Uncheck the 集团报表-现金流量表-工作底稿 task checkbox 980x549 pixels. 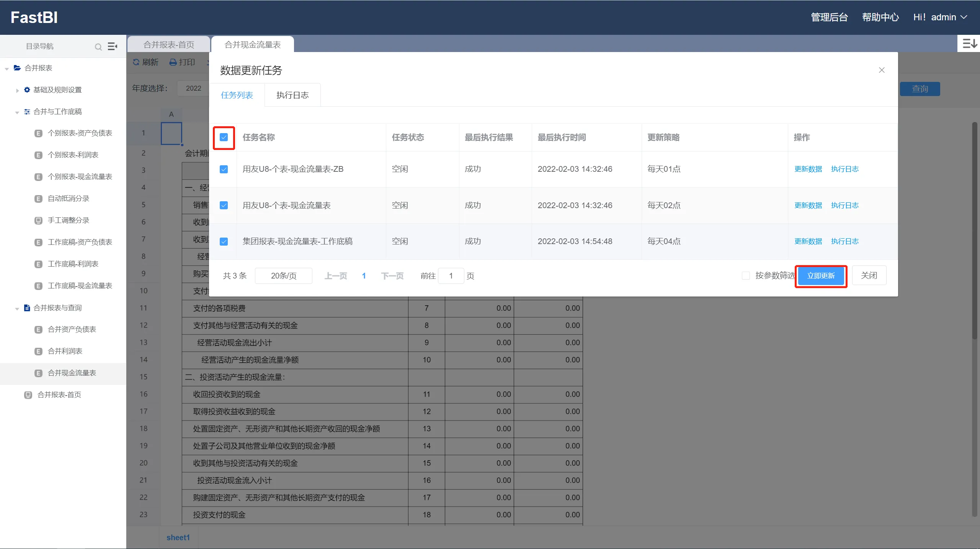224,241
